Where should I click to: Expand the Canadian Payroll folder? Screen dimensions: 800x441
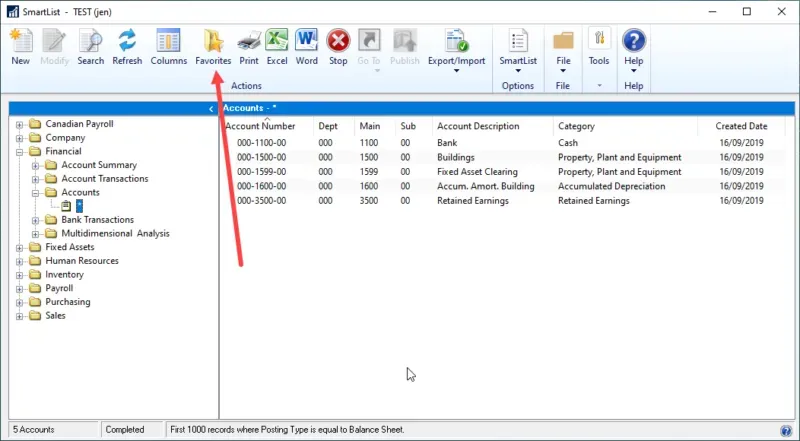(x=19, y=125)
